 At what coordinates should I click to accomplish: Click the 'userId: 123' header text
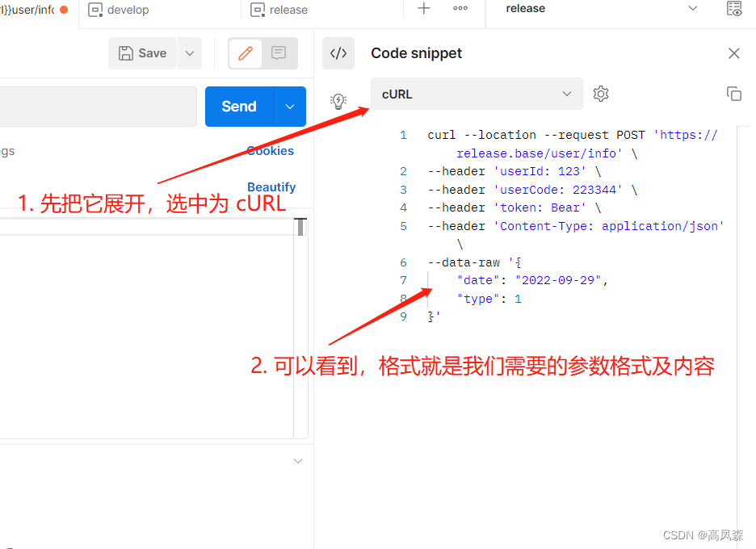click(x=540, y=172)
